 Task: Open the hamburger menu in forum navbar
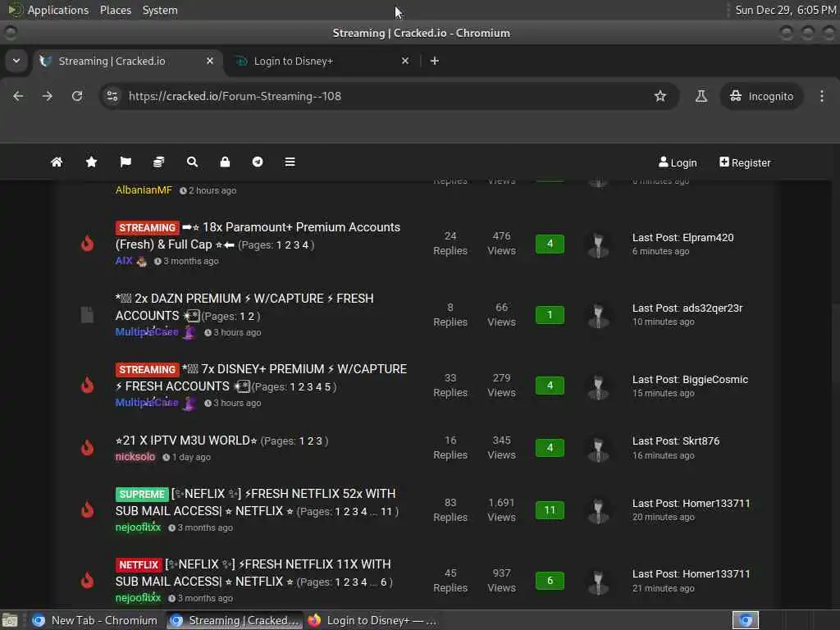click(290, 162)
